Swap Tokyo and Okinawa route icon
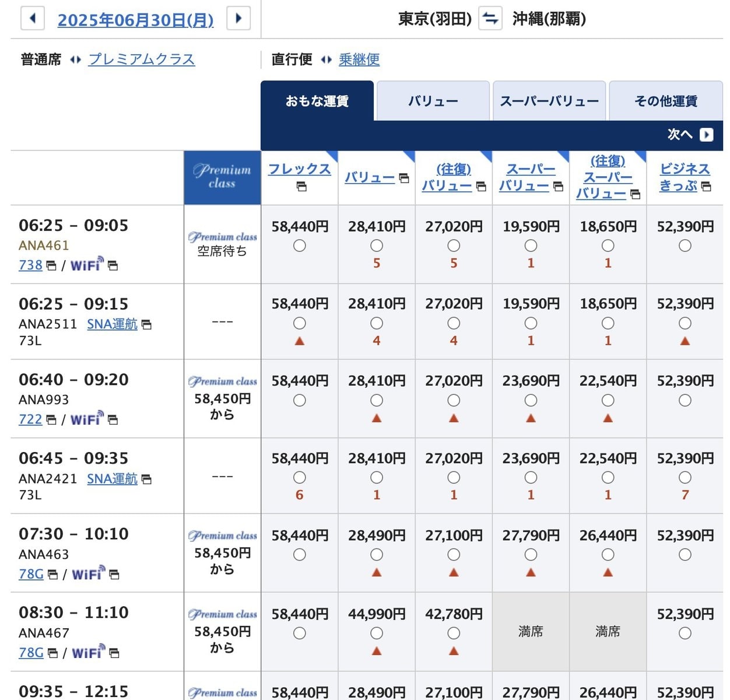 (x=490, y=19)
